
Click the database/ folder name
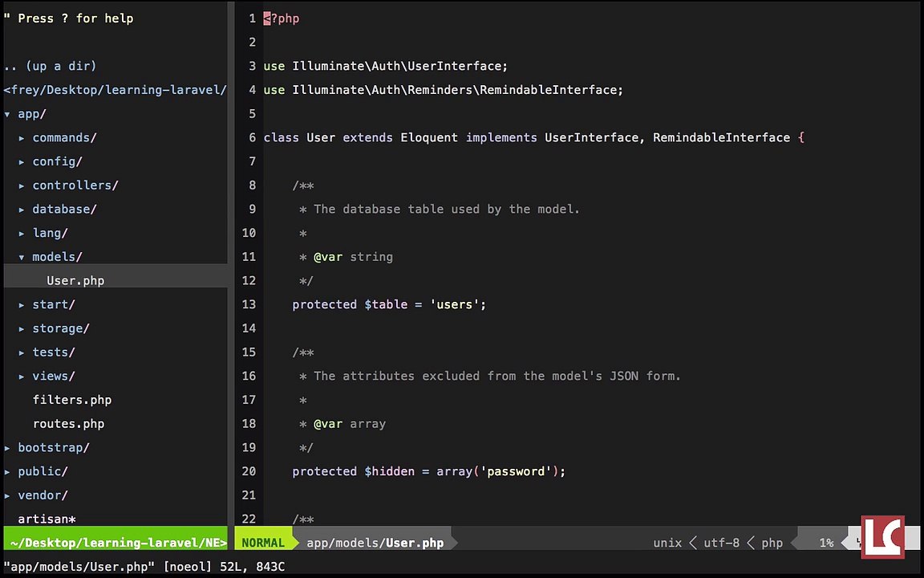[64, 210]
